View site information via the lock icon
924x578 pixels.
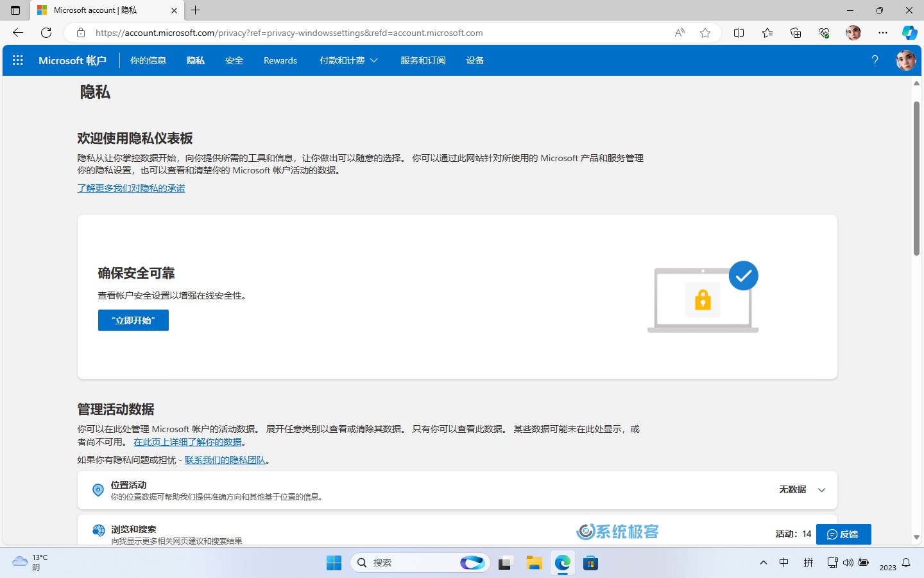tap(81, 33)
